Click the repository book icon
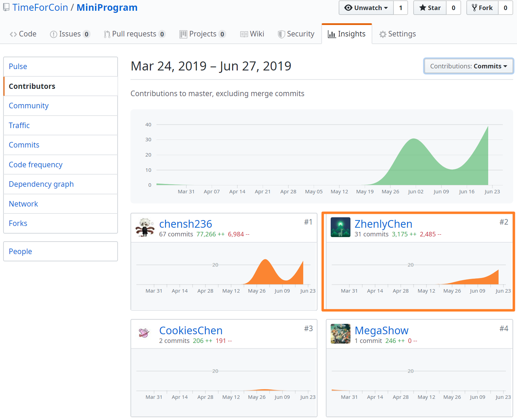Viewport: 517px width, 420px height. [x=6, y=7]
